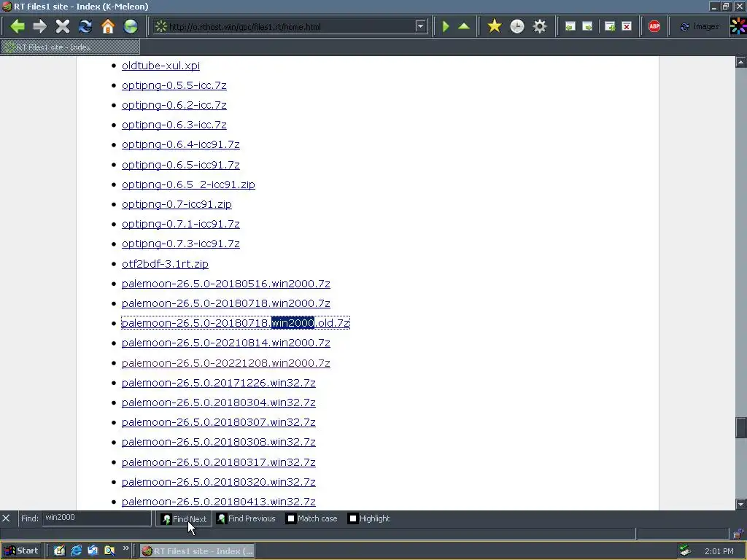Screen dimensions: 747x560
Task: Click the first quick launch notepad icon
Action: click(59, 551)
